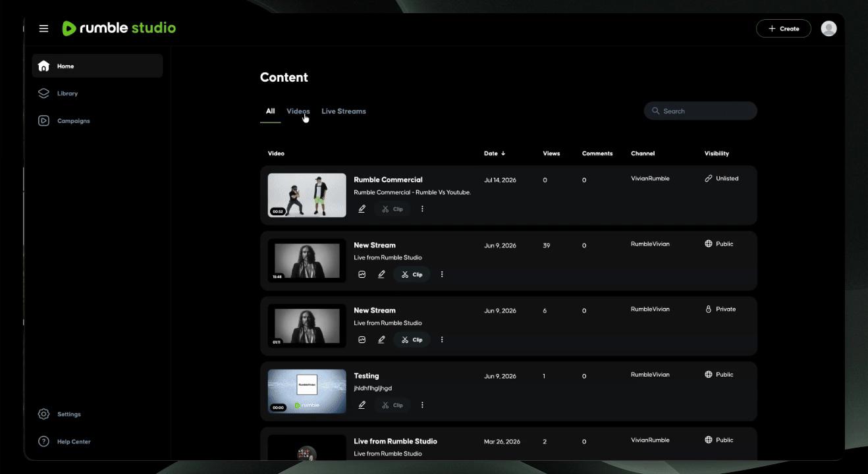Click the Create button

pyautogui.click(x=784, y=28)
